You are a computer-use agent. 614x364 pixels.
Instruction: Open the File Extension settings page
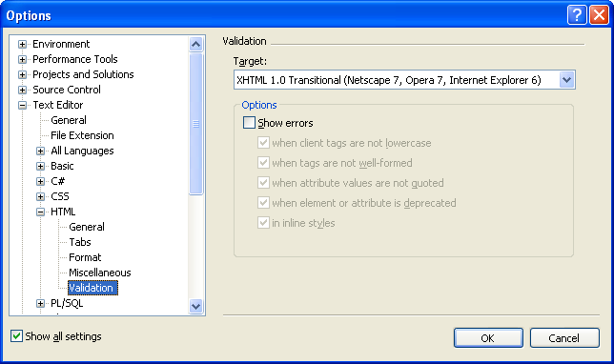(82, 135)
